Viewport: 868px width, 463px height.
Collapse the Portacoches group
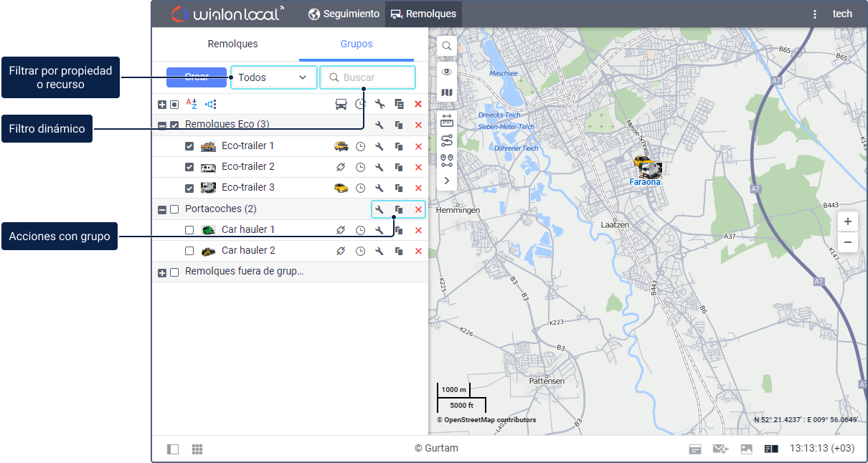162,209
